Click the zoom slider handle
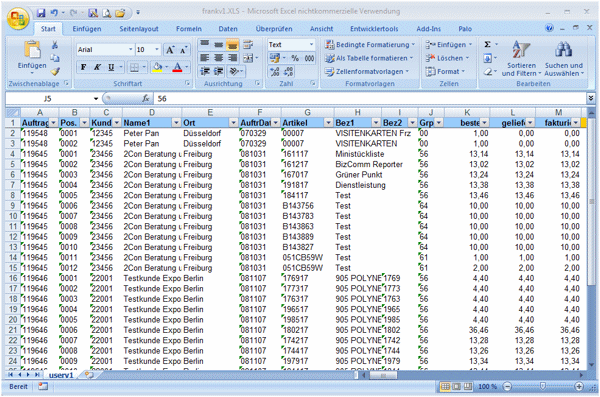Screen dimensions: 600x397 click(x=543, y=386)
